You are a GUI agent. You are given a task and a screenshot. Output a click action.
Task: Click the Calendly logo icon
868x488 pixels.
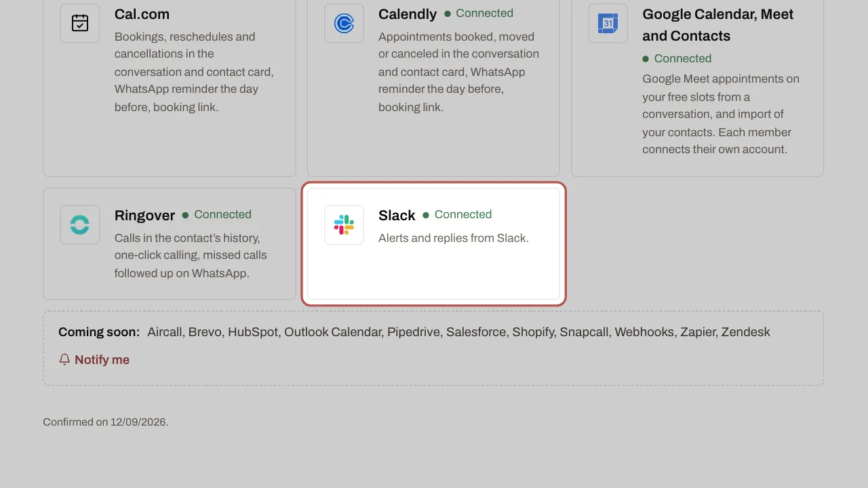coord(344,24)
